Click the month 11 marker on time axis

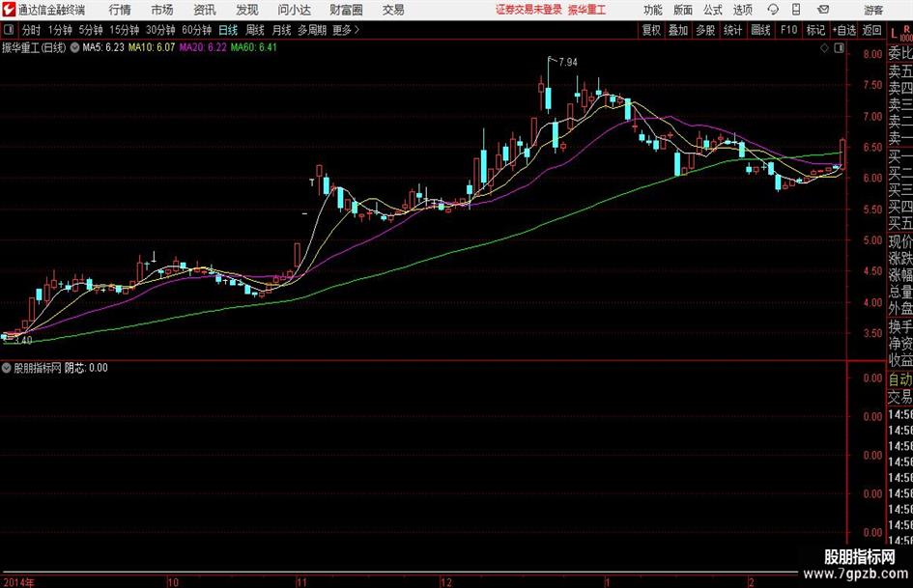tap(301, 582)
